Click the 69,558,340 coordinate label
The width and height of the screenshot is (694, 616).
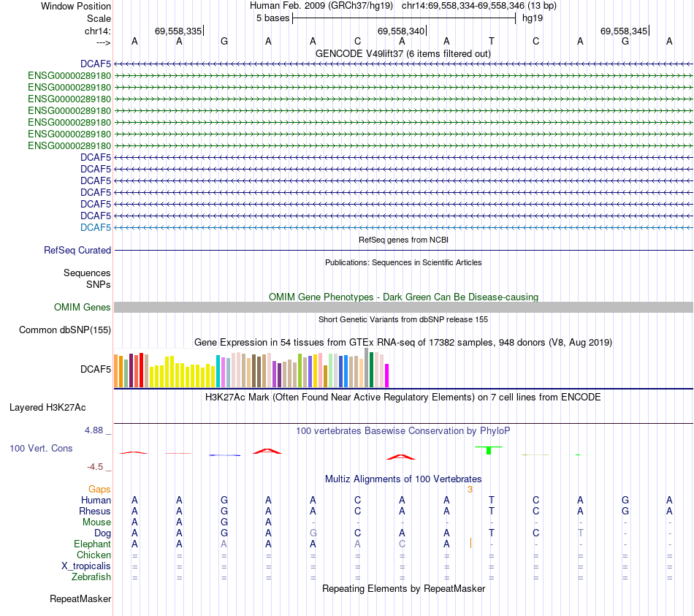point(401,31)
